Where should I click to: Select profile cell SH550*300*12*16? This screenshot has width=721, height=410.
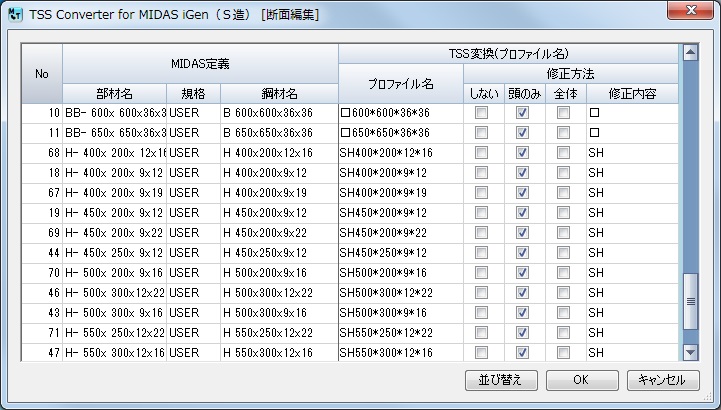401,353
